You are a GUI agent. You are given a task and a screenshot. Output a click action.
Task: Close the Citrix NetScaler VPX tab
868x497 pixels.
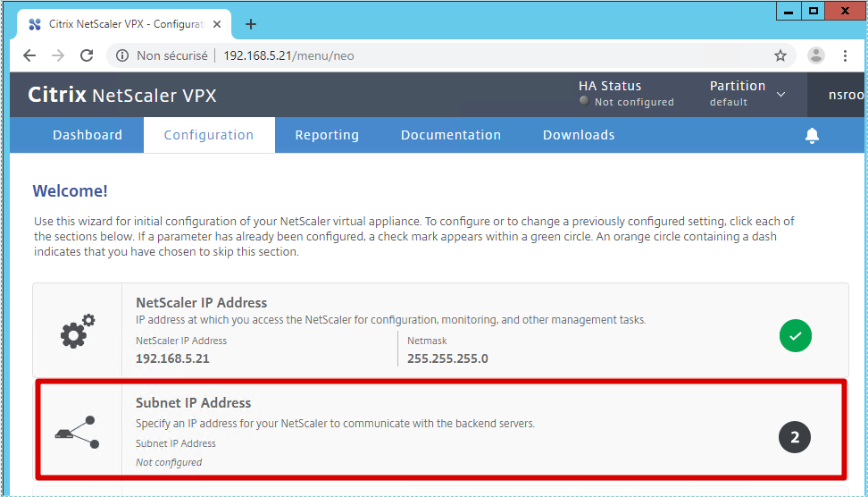(x=217, y=24)
